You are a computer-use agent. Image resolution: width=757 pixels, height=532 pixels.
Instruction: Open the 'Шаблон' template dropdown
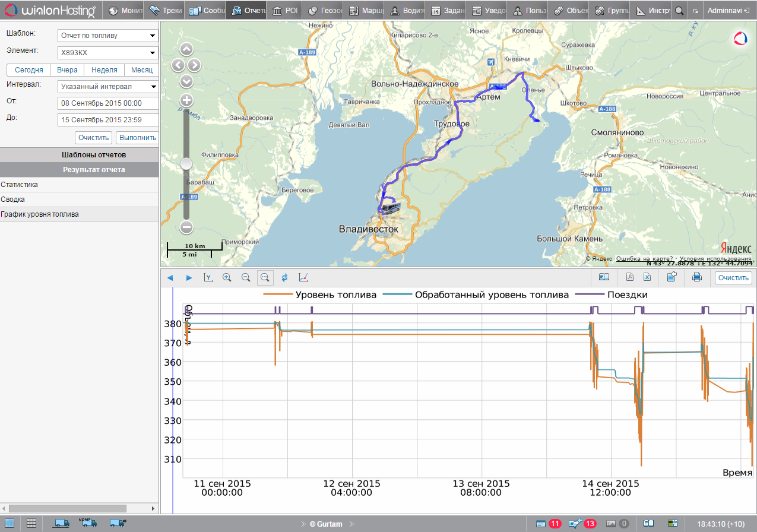[108, 36]
